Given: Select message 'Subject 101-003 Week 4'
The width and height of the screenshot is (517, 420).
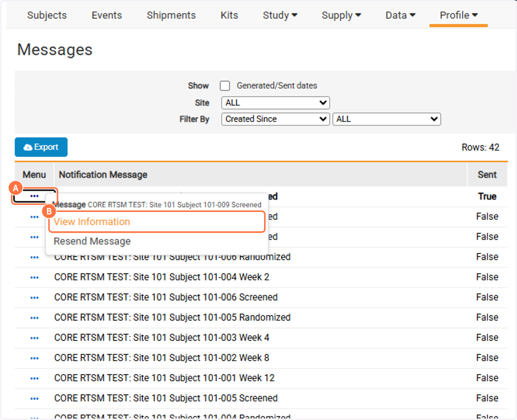Looking at the screenshot, I should pyautogui.click(x=162, y=338).
